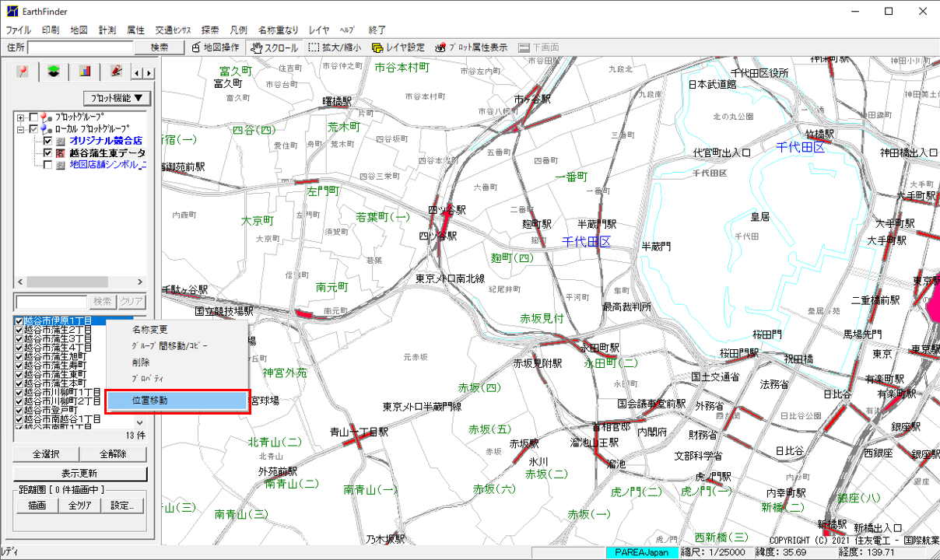Open the プロット機能 dropdown
Viewport: 940px width, 560px height.
click(x=117, y=98)
